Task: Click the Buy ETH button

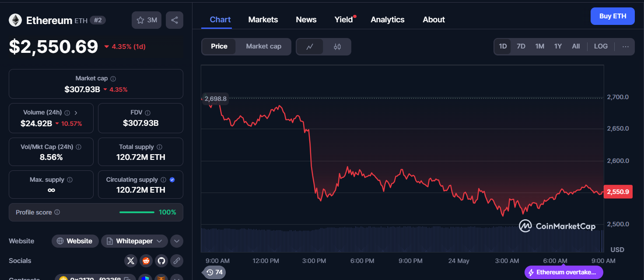Action: (x=612, y=16)
